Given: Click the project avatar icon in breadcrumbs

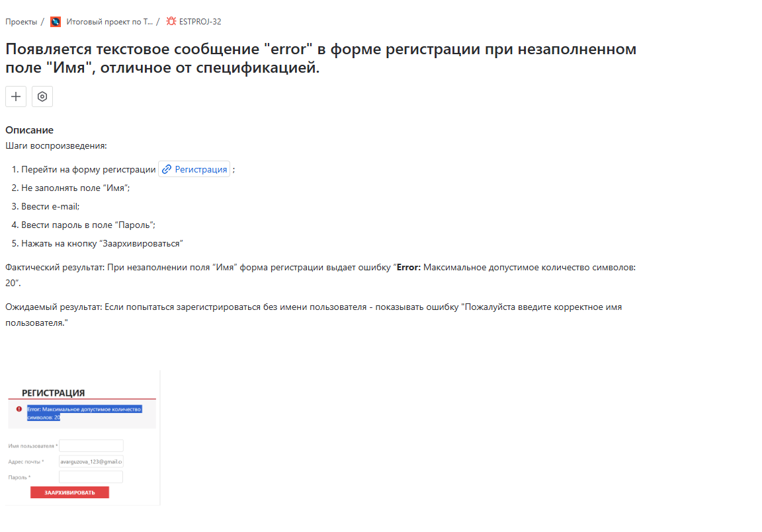Looking at the screenshot, I should pyautogui.click(x=56, y=22).
